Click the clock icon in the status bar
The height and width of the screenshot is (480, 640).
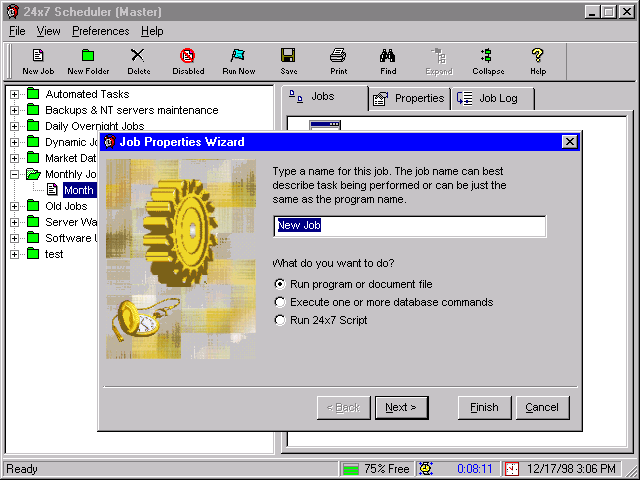tap(426, 469)
